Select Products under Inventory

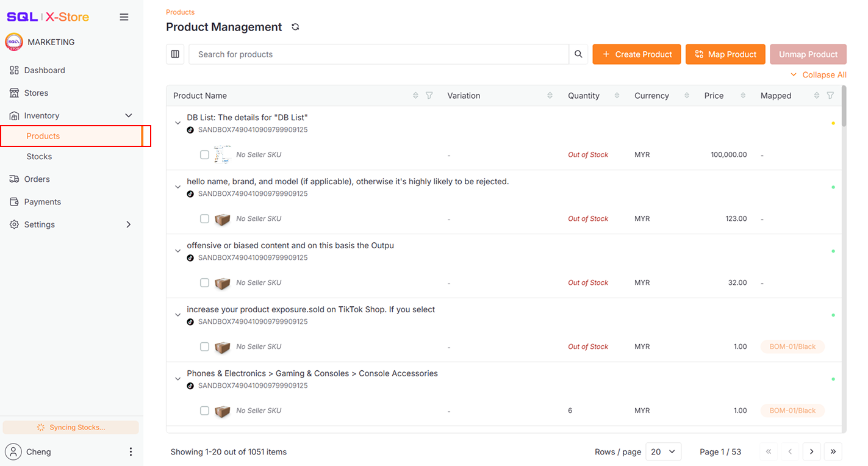tap(43, 135)
